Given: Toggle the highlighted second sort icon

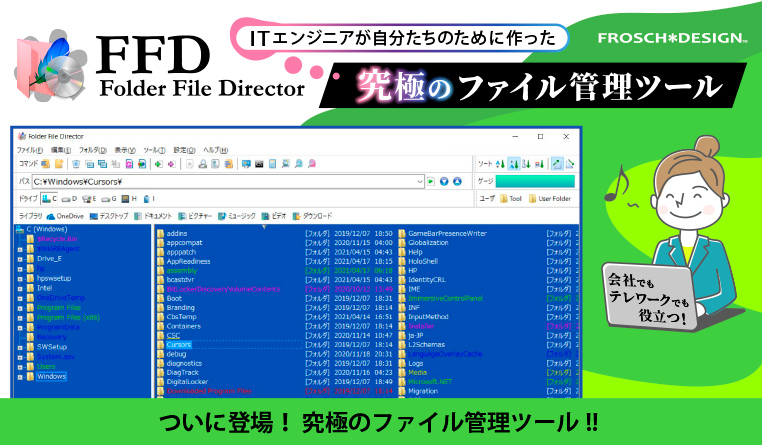Looking at the screenshot, I should [x=514, y=164].
